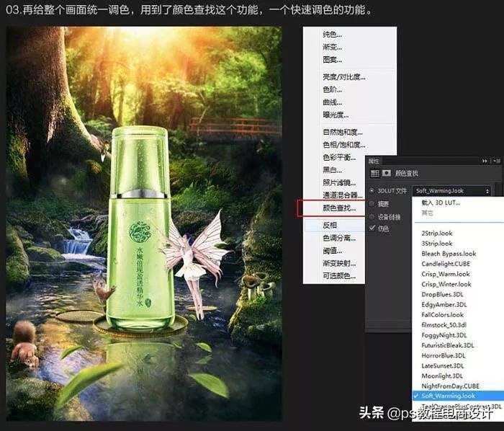The width and height of the screenshot is (504, 431).
Task: Choose 渐变映射... adjustment
Action: tap(339, 263)
